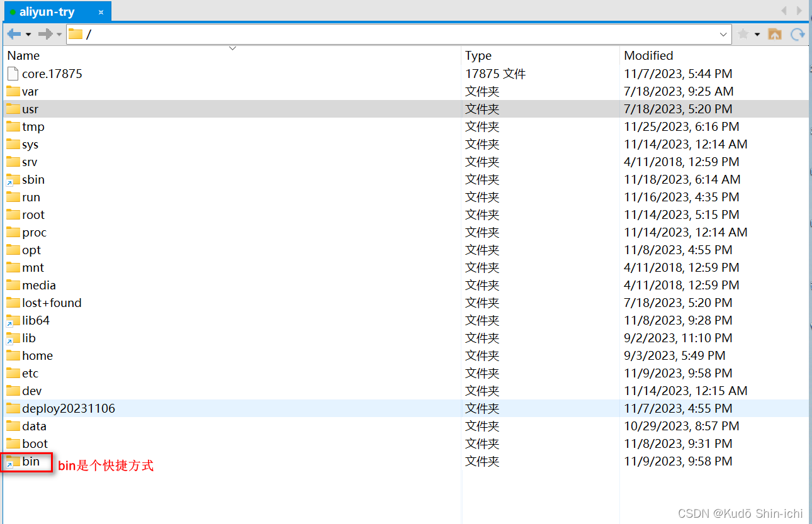
Task: Click the bookmarks star icon
Action: 743,34
